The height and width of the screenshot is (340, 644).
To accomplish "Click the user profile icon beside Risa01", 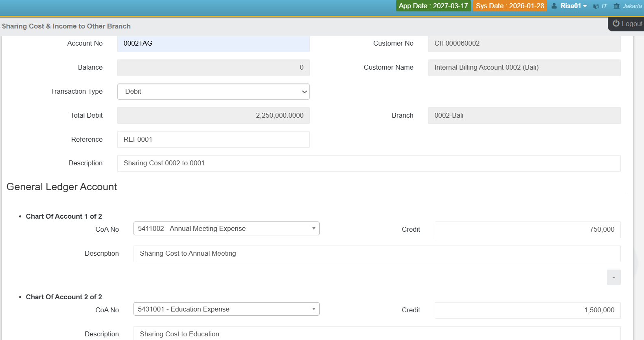I will point(554,6).
